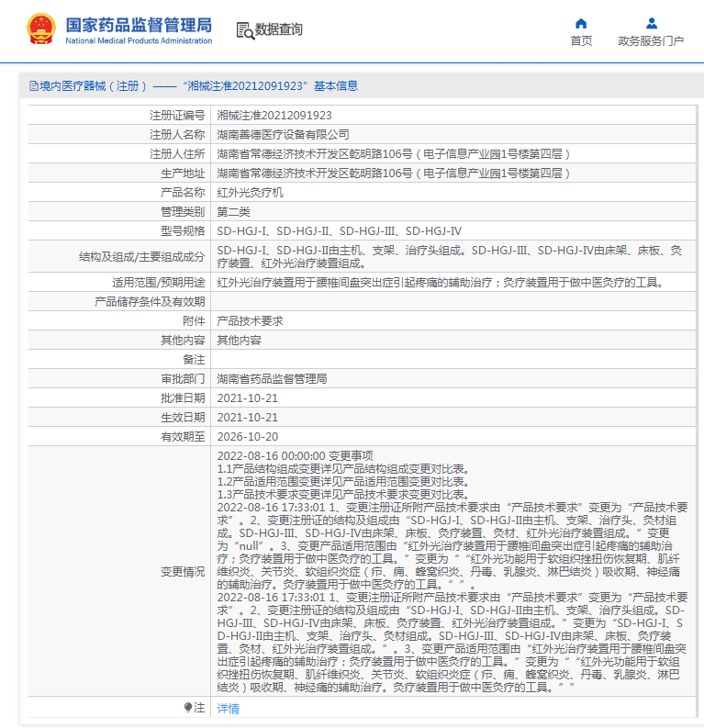Select 生效日期 value 2021-10-21
Screen dimensions: 704x728
[247, 418]
